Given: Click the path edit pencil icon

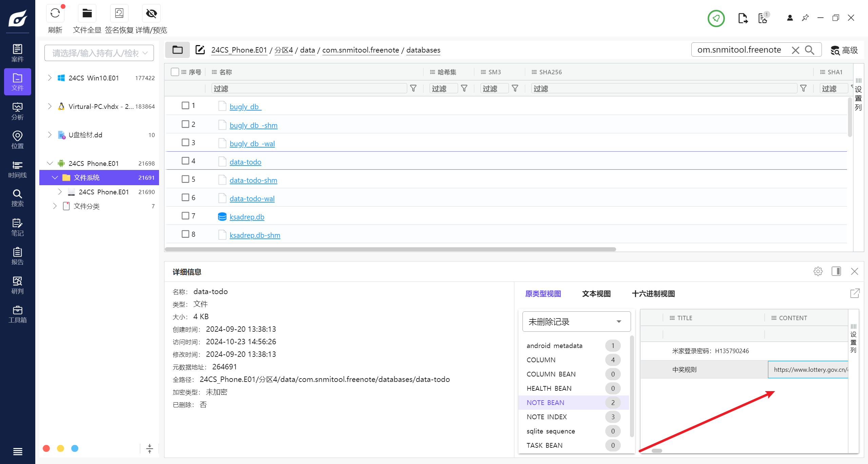Looking at the screenshot, I should coord(200,50).
